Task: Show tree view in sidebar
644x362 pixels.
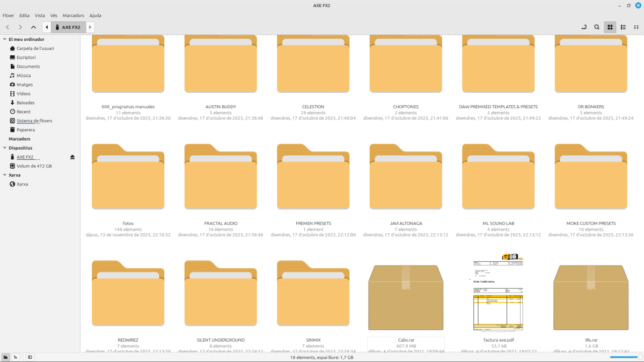Action: click(x=16, y=357)
